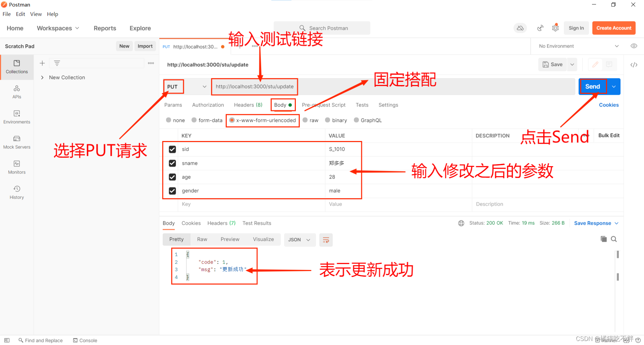The height and width of the screenshot is (345, 644).
Task: Uncheck the sname parameter checkbox
Action: 172,163
